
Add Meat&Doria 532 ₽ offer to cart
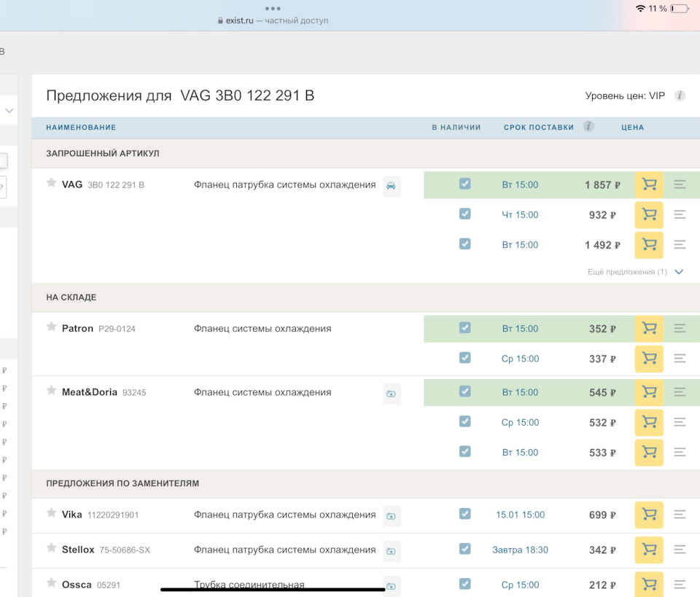[649, 422]
